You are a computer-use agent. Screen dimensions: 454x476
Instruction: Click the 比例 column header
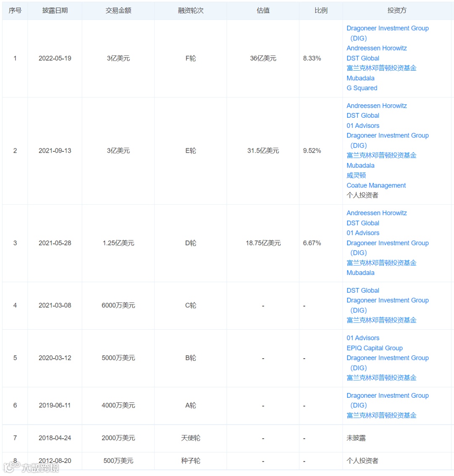tap(321, 11)
